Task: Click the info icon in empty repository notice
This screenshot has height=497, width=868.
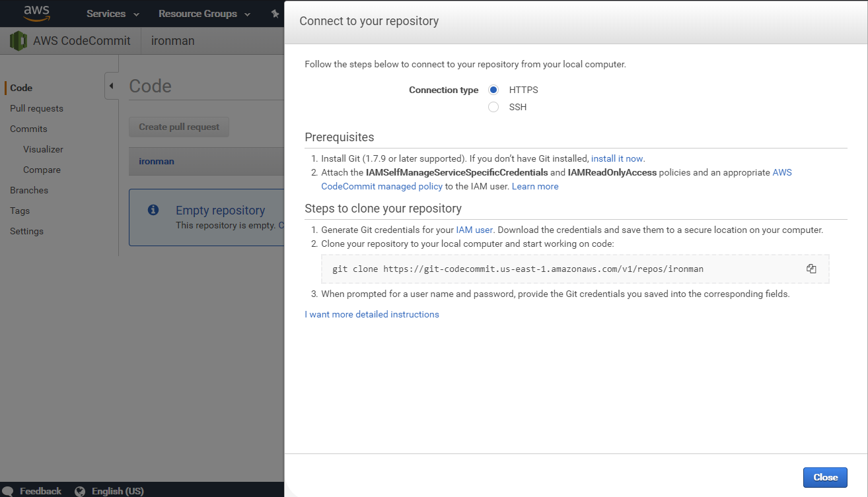Action: pyautogui.click(x=153, y=210)
